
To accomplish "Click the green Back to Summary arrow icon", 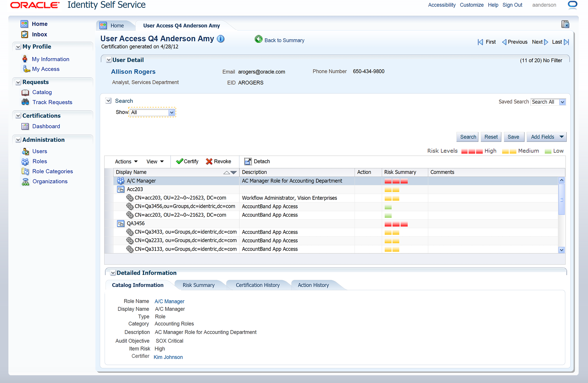I will pyautogui.click(x=259, y=39).
